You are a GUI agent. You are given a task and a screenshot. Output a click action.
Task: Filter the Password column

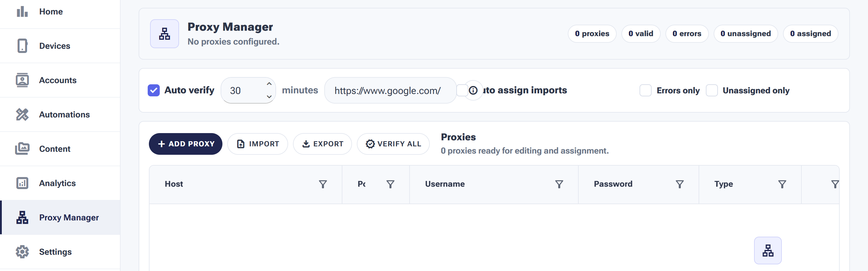[x=680, y=184]
